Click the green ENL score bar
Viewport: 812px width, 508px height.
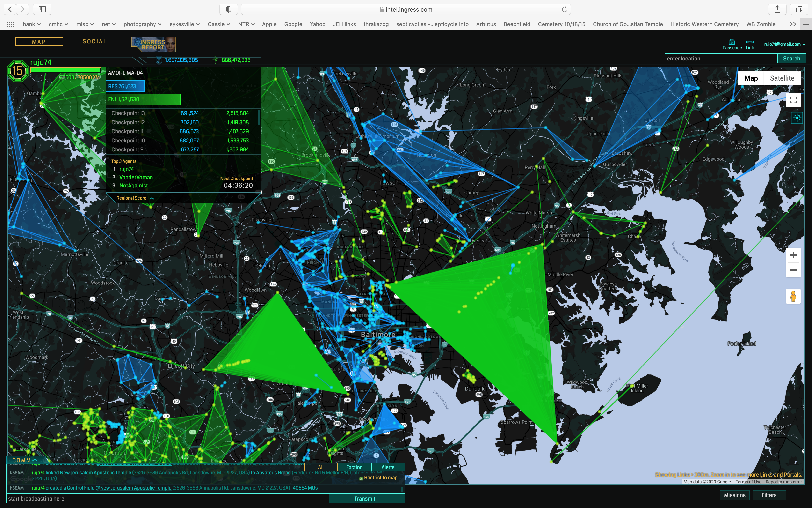(x=143, y=99)
